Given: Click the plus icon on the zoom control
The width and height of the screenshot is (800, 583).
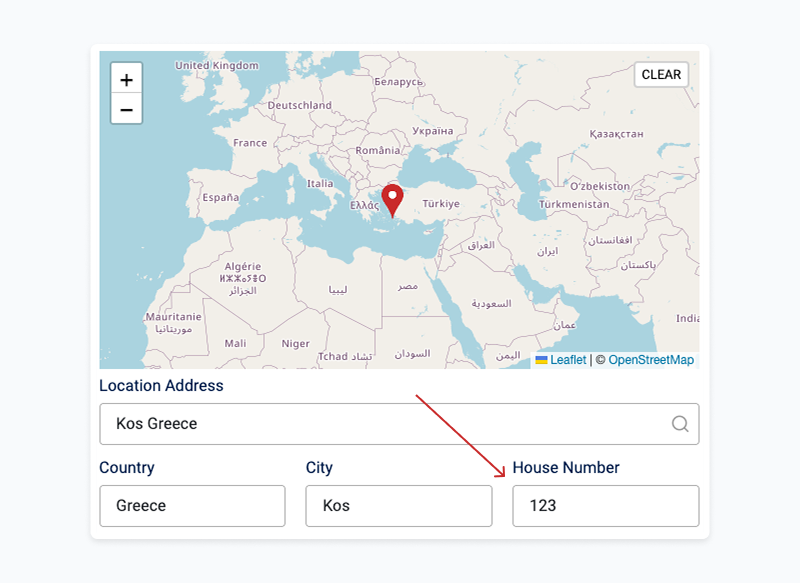Looking at the screenshot, I should [x=126, y=78].
